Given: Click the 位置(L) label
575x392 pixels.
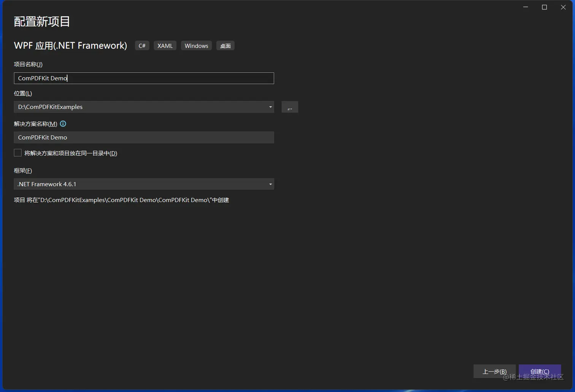Looking at the screenshot, I should (23, 93).
